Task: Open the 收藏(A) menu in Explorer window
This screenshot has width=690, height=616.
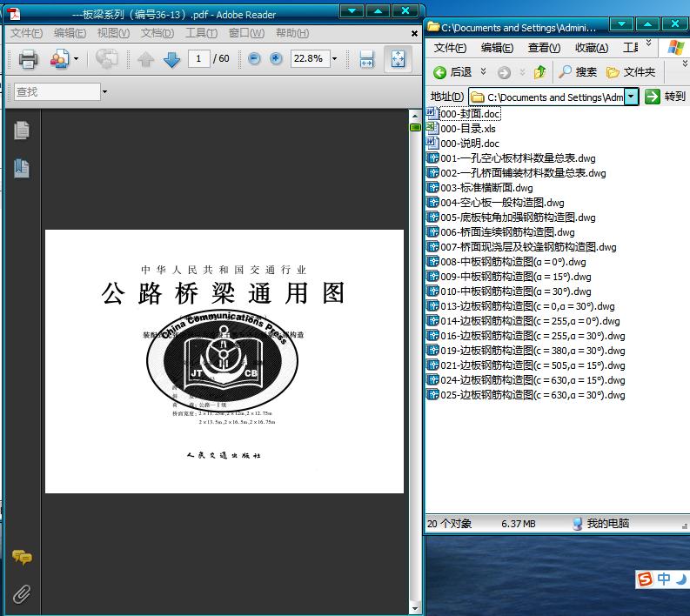Action: pos(592,48)
